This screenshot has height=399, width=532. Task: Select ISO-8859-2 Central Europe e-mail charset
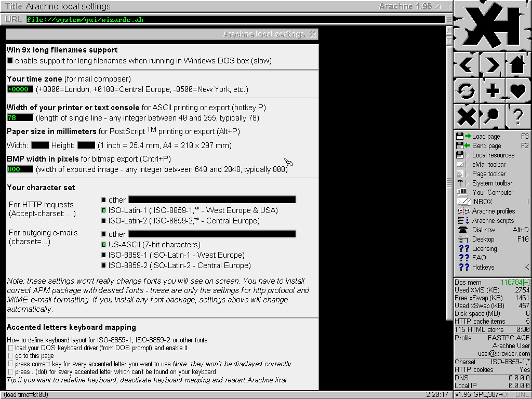point(104,265)
